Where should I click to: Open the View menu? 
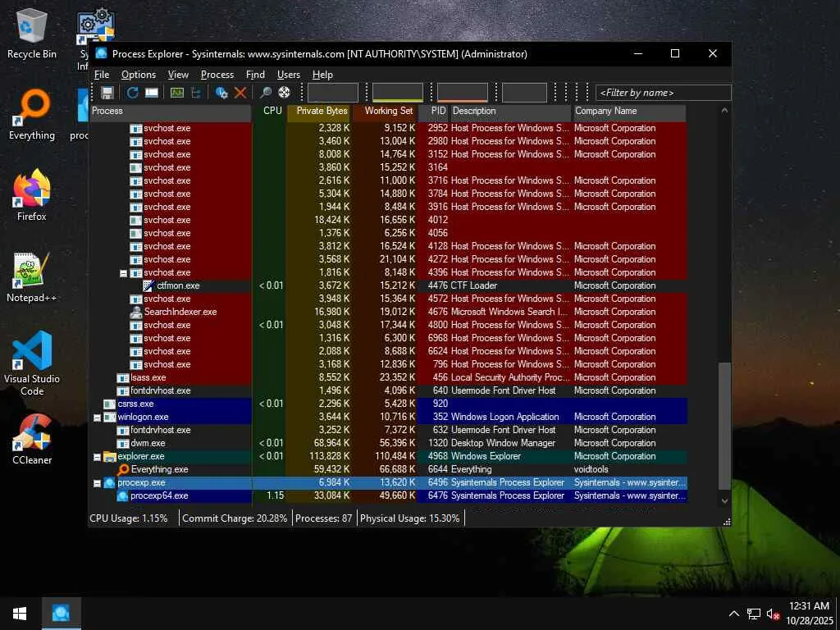tap(178, 75)
